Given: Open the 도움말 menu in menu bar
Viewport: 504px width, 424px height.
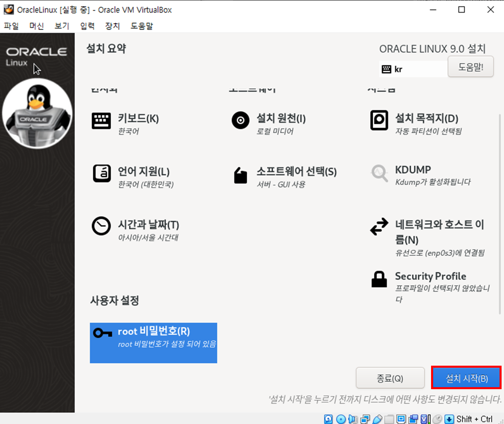Looking at the screenshot, I should click(x=142, y=26).
